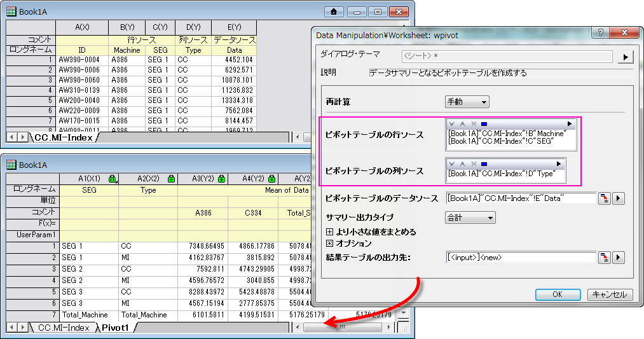Click horizontal scroll left arrow in upper Book1A
The height and width of the screenshot is (339, 644).
coord(298,137)
